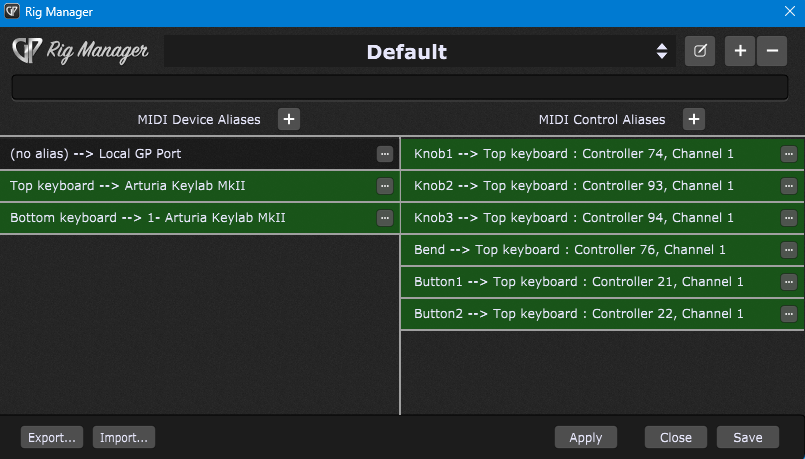This screenshot has height=459, width=805.
Task: Click the Import... button
Action: click(x=124, y=437)
